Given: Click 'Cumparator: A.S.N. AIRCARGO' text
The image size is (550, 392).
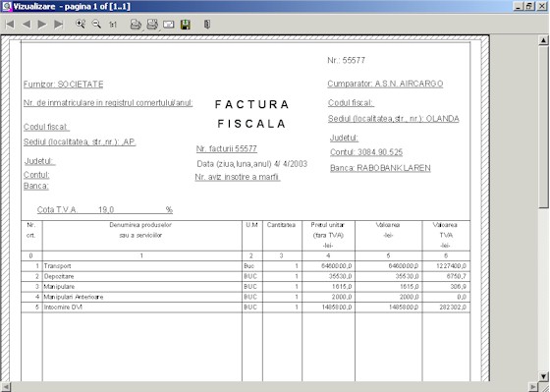Looking at the screenshot, I should [x=385, y=84].
